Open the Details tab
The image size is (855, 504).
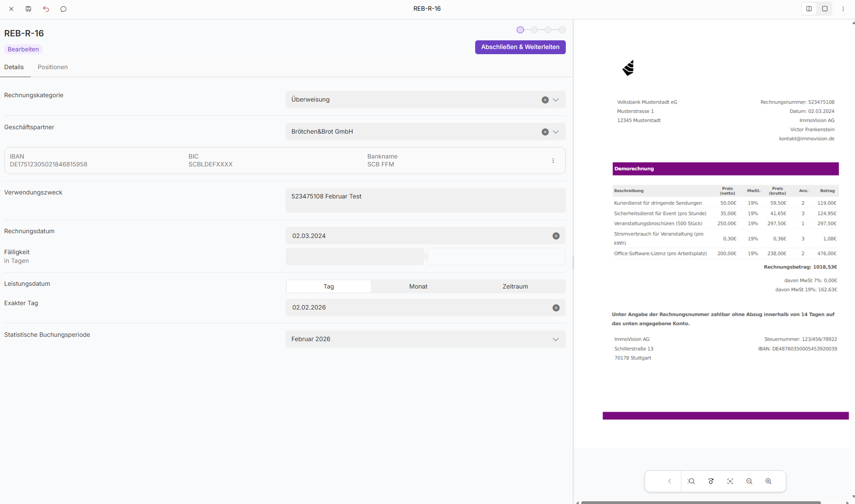tap(14, 67)
